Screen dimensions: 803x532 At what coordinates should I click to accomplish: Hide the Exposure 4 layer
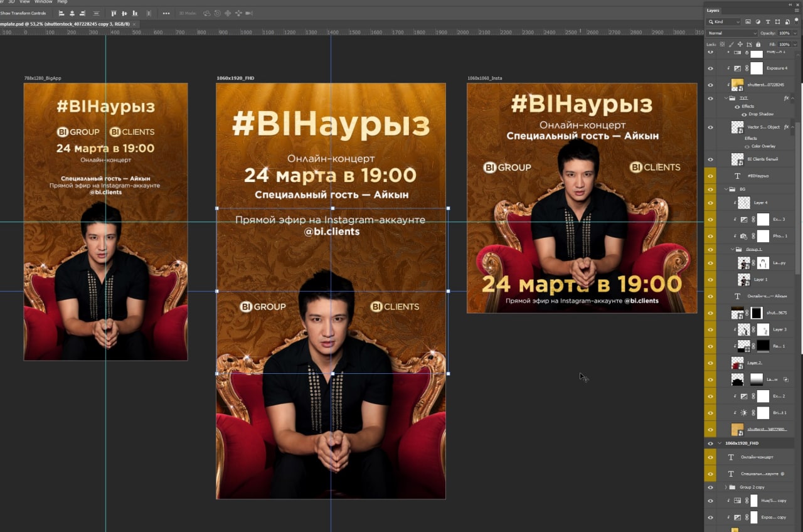click(x=710, y=68)
